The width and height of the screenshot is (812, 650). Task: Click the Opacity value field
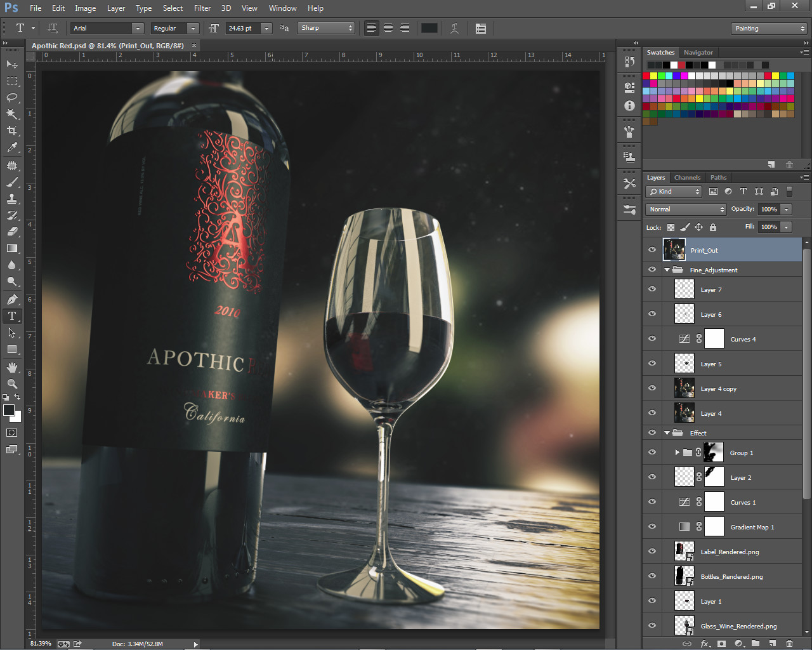769,209
